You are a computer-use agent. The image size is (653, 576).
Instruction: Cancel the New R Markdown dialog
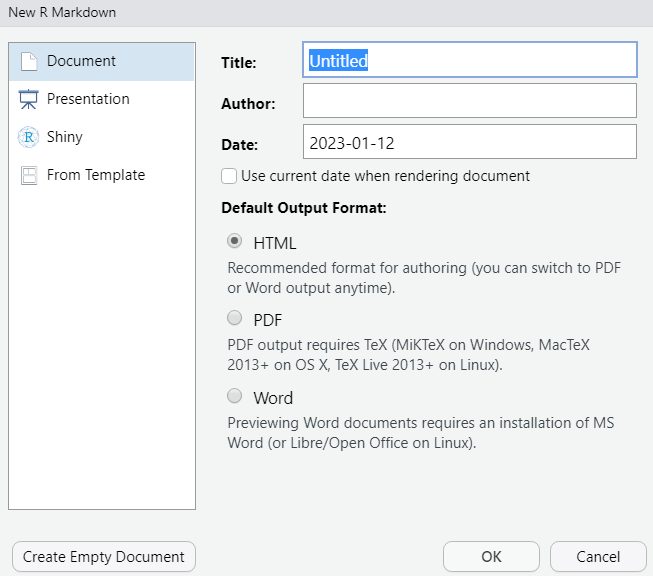pyautogui.click(x=598, y=557)
